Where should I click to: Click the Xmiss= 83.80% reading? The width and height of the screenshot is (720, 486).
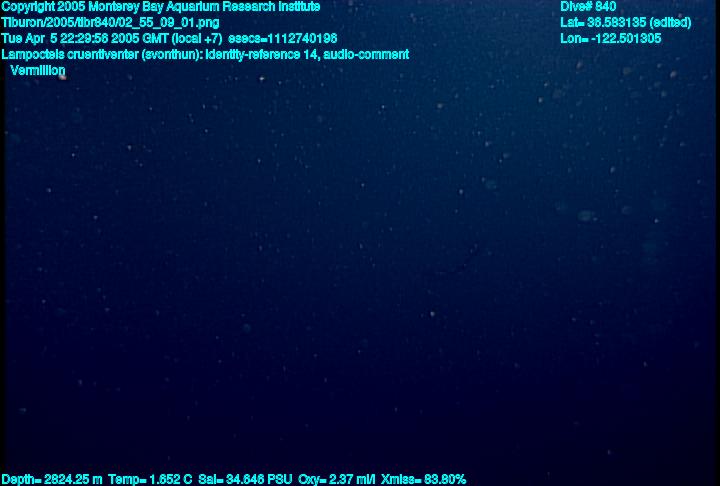point(423,480)
